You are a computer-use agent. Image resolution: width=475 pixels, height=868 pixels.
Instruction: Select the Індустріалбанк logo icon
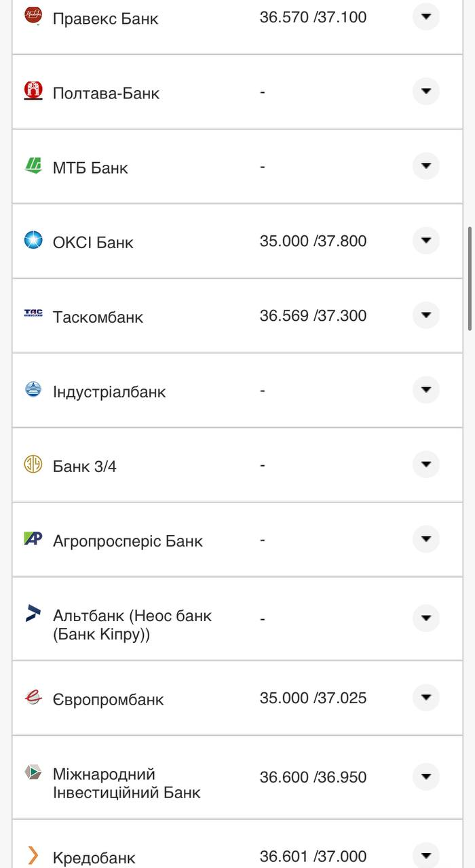point(33,389)
